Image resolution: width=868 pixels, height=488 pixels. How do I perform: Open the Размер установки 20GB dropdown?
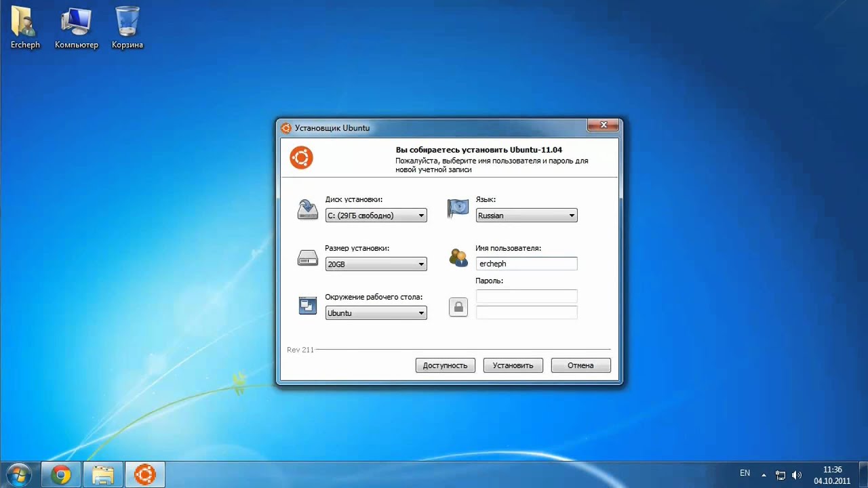pos(376,264)
